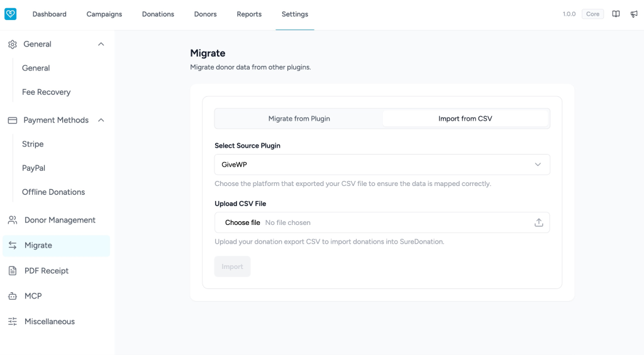Collapse the Payment Methods section chevron
Viewport: 644px width, 355px height.
101,120
